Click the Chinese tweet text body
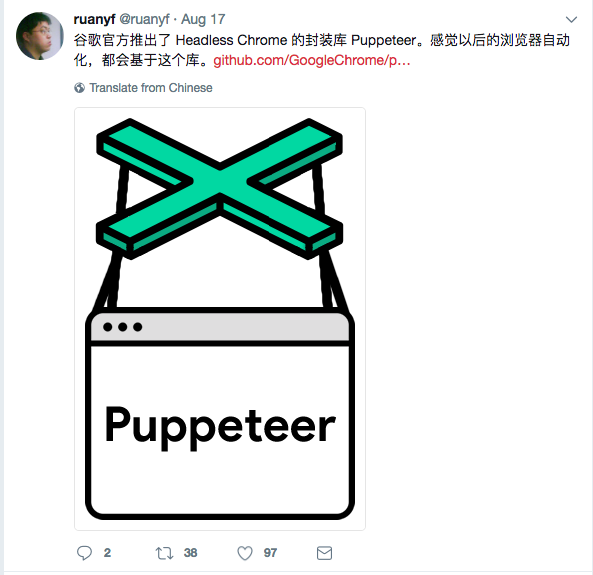 (x=321, y=50)
